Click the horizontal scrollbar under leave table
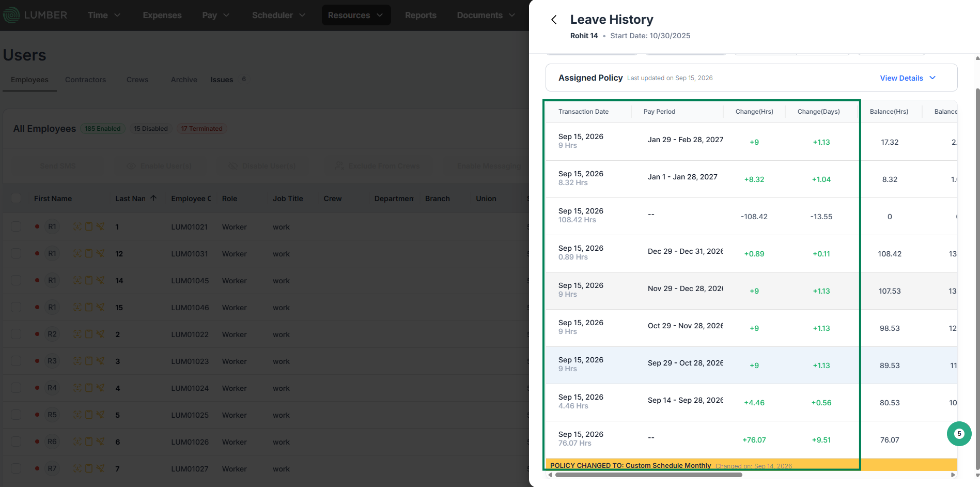 [648, 475]
